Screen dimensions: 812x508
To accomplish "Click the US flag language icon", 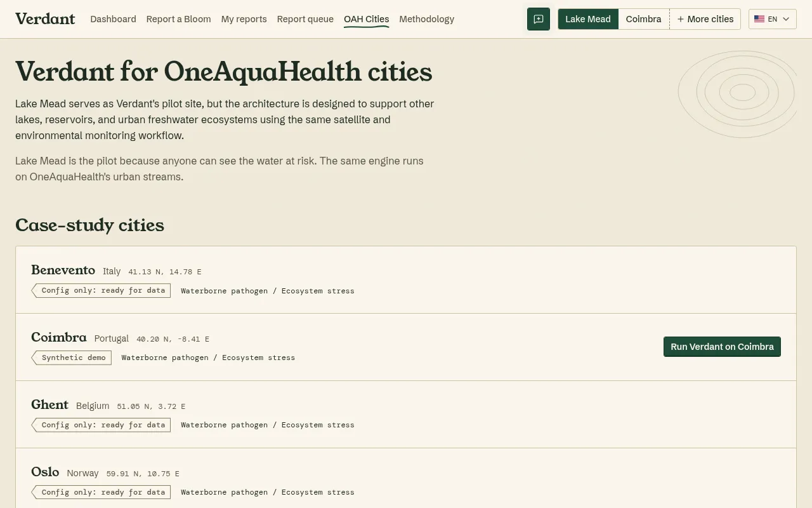I will coord(759,19).
